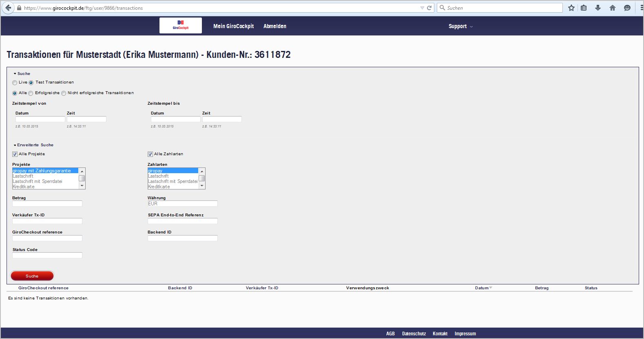Open Mein GiroCockpit menu item
This screenshot has height=339, width=644.
click(x=233, y=26)
